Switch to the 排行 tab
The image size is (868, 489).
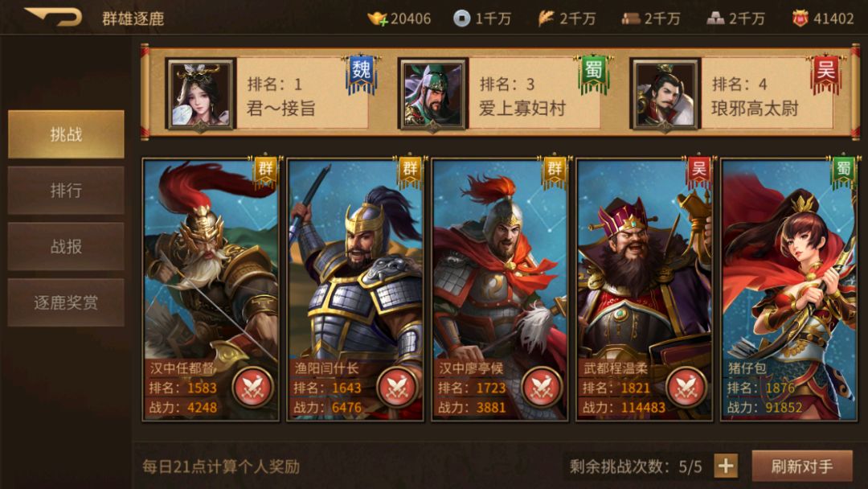coord(66,191)
